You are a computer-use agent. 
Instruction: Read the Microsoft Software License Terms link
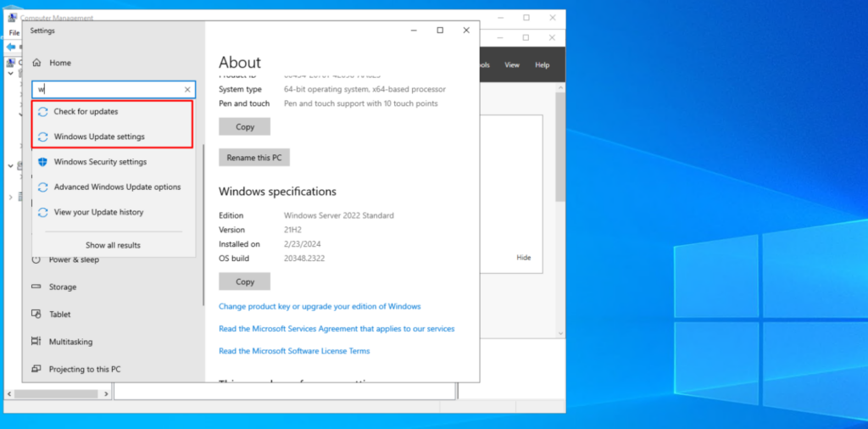(294, 351)
